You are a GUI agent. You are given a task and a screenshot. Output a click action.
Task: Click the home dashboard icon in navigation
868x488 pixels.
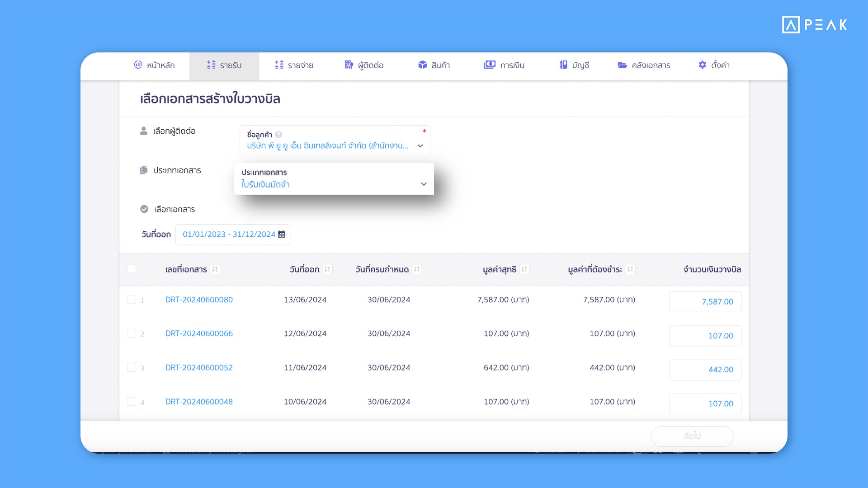(x=138, y=65)
